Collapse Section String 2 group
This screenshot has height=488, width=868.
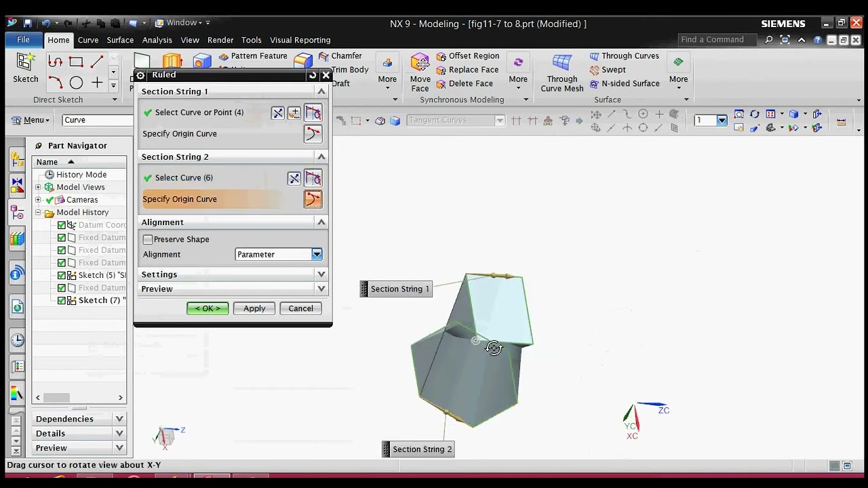click(321, 157)
